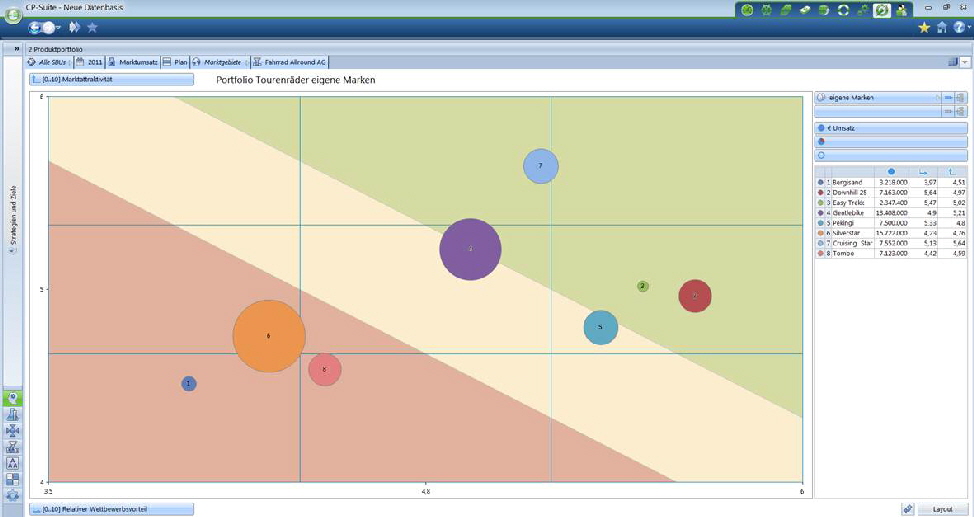Viewport: 974px width, 517px height.
Task: Click the Layout button
Action: click(x=942, y=510)
